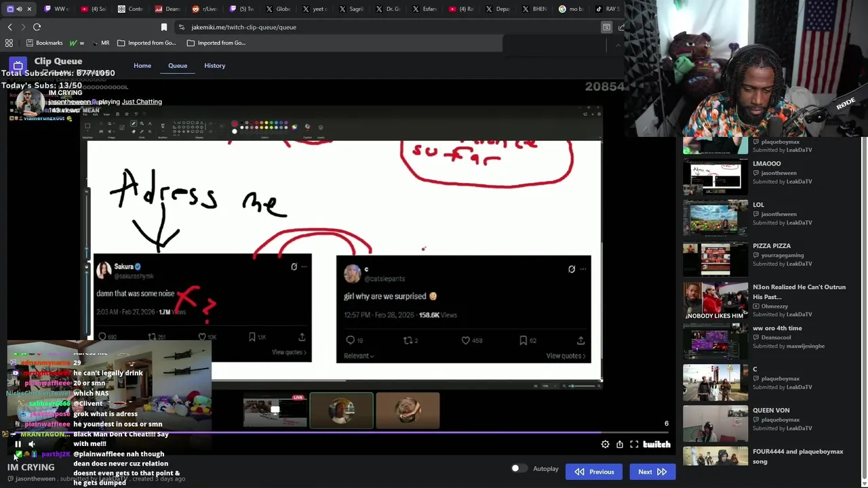This screenshot has height=488, width=868.
Task: Switch to the History tab
Action: [x=215, y=66]
